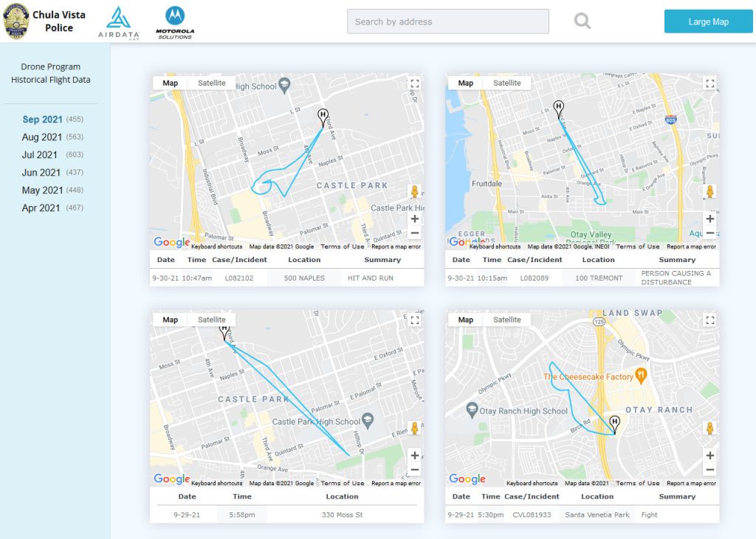Open Terms of Use on the 500 Naples map
756x539 pixels.
click(x=343, y=247)
